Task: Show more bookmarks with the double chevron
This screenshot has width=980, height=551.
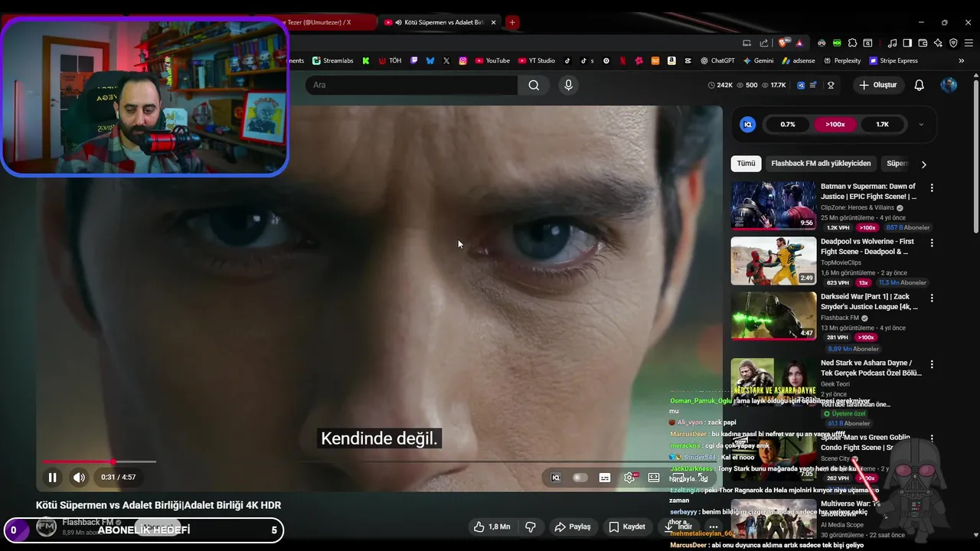Action: click(962, 60)
